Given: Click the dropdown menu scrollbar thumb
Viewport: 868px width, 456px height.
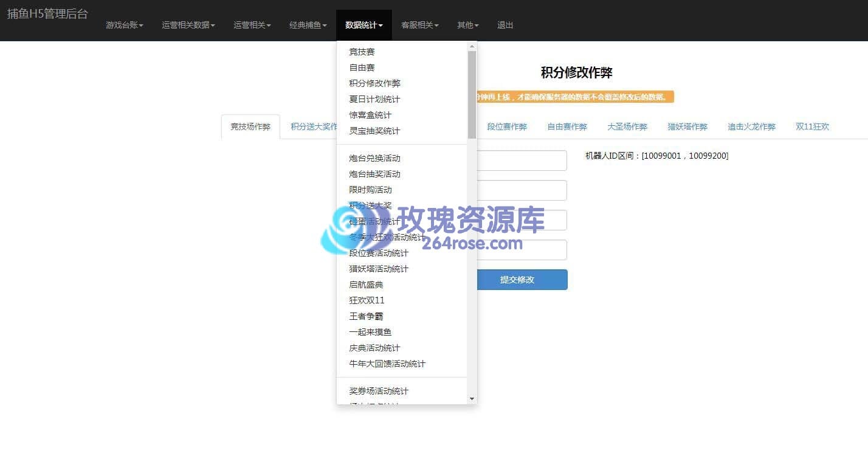Looking at the screenshot, I should click(472, 94).
